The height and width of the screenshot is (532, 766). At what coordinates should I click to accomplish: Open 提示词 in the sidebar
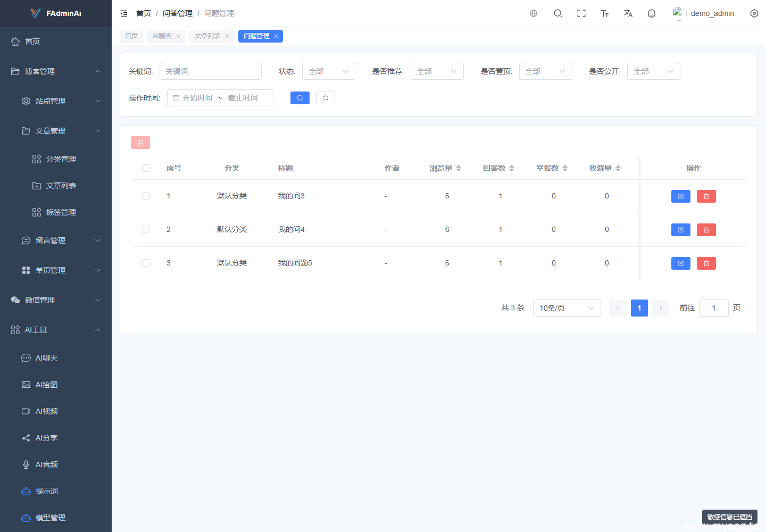point(56,491)
